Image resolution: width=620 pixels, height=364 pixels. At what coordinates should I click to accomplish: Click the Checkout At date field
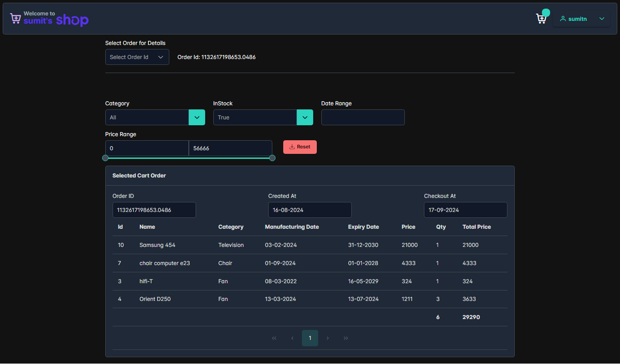pyautogui.click(x=466, y=210)
